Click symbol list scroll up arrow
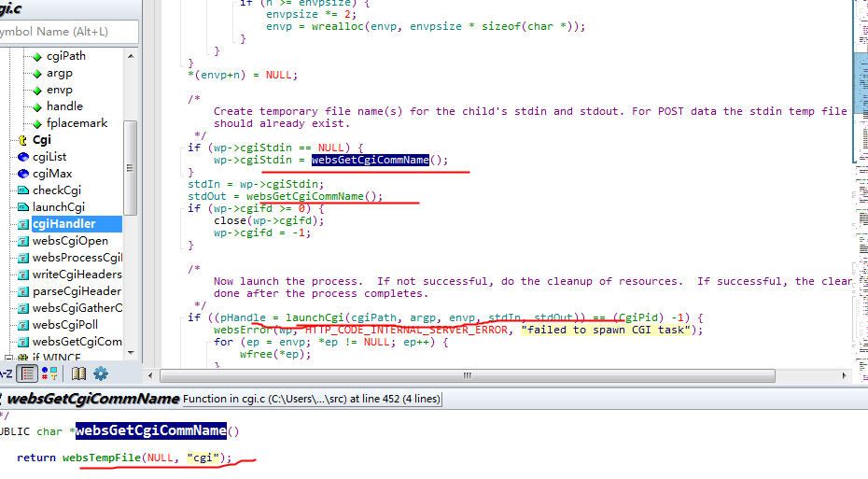Image resolution: width=868 pixels, height=479 pixels. (x=131, y=56)
